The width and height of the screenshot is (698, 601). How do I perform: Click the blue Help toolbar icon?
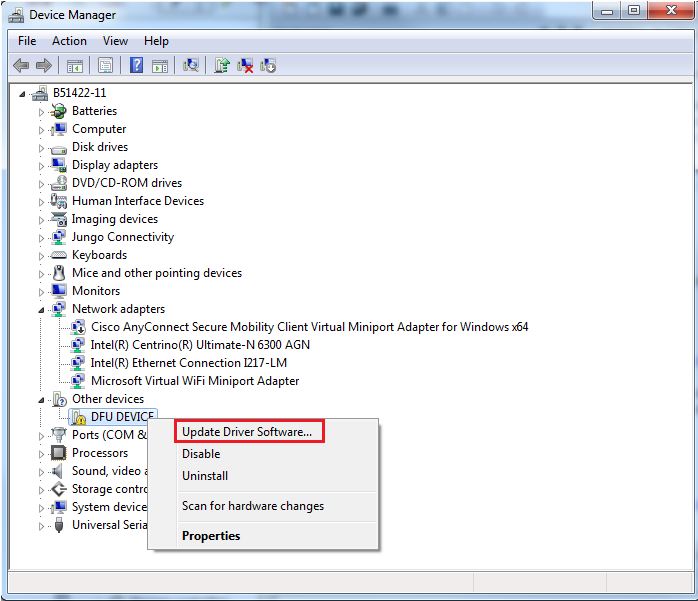[136, 66]
